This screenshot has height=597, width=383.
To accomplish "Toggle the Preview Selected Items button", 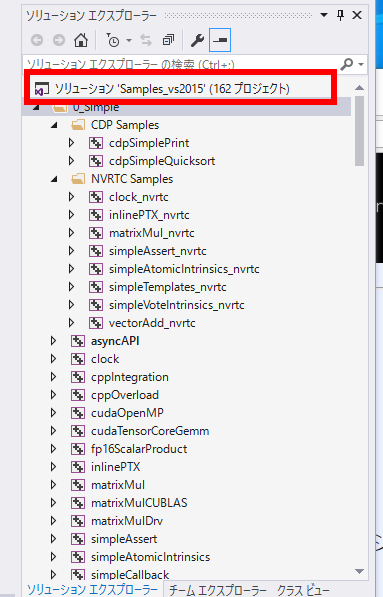I will [220, 40].
